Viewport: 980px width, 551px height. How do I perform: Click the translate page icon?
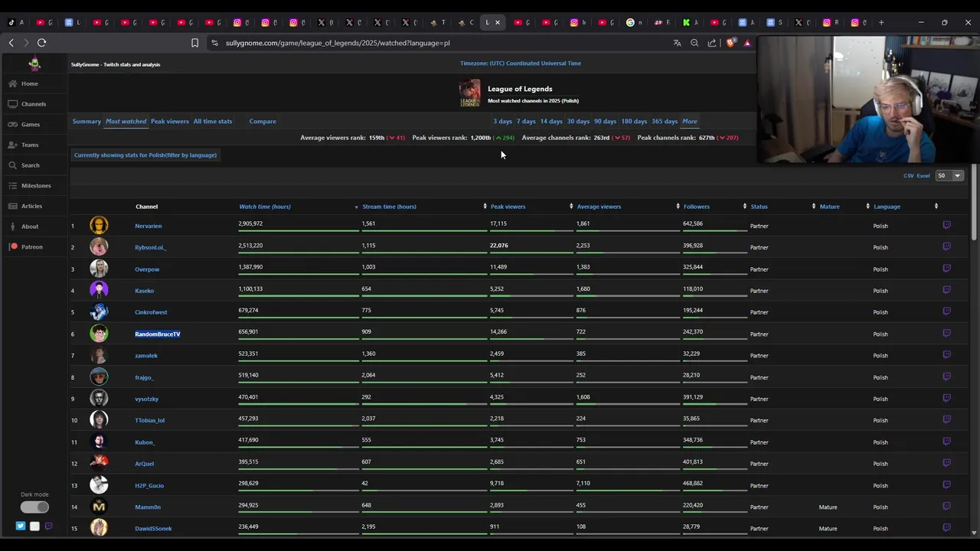coord(677,43)
